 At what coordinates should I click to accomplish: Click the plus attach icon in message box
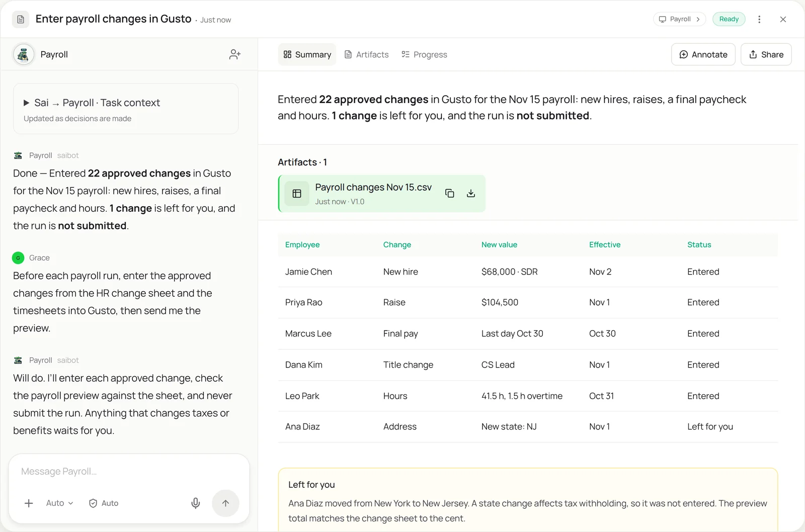point(29,503)
